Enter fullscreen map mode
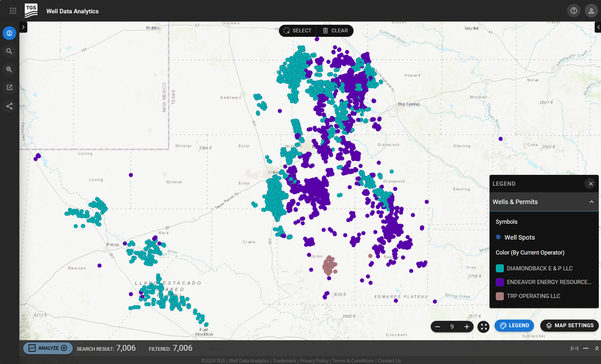 tap(483, 327)
